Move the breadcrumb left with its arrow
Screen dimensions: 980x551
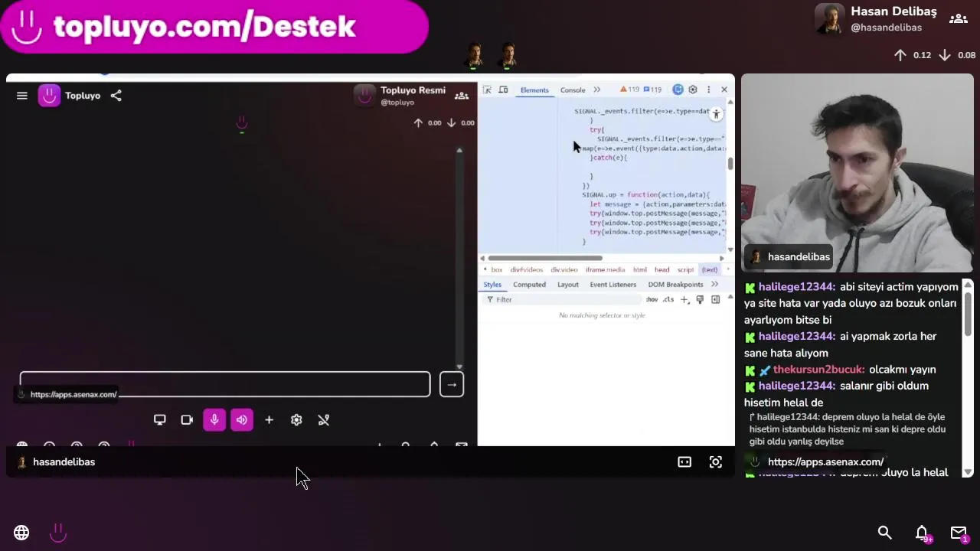485,269
